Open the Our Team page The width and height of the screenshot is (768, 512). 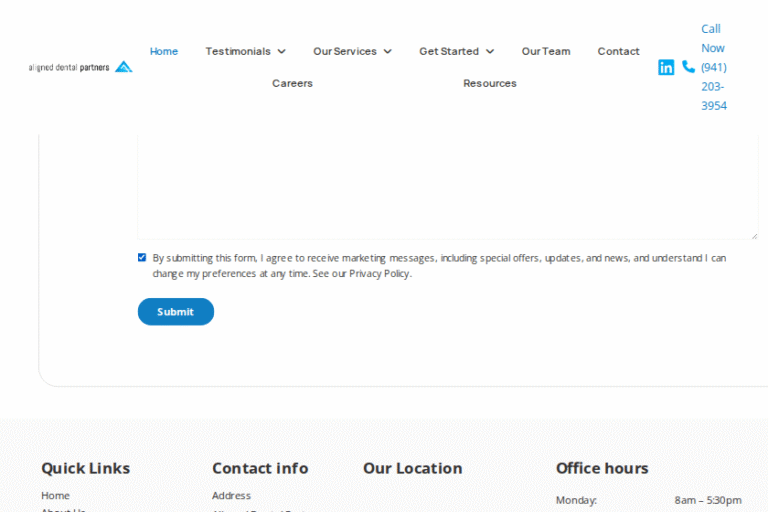pos(546,51)
